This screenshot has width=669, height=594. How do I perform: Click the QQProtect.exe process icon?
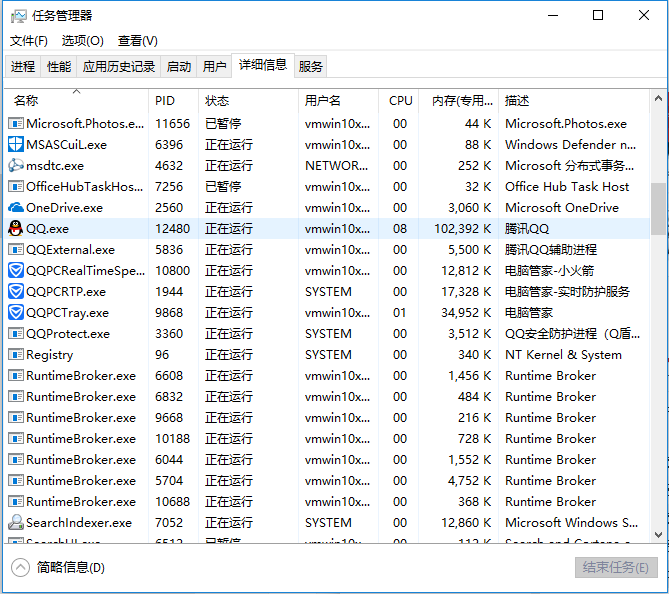[x=16, y=334]
